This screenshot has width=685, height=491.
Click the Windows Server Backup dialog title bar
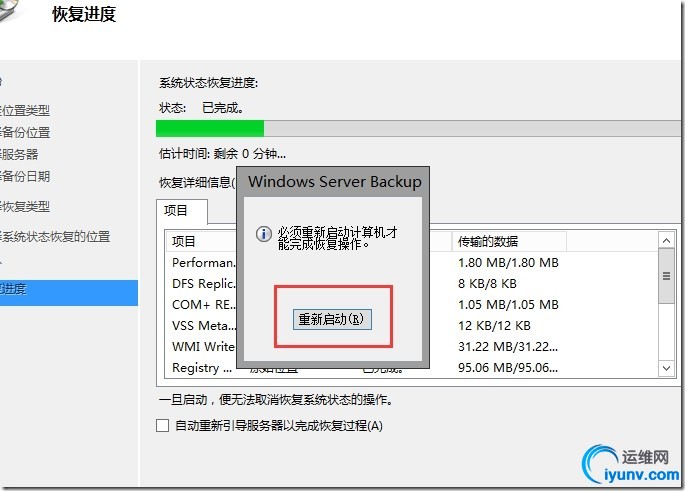[x=334, y=181]
